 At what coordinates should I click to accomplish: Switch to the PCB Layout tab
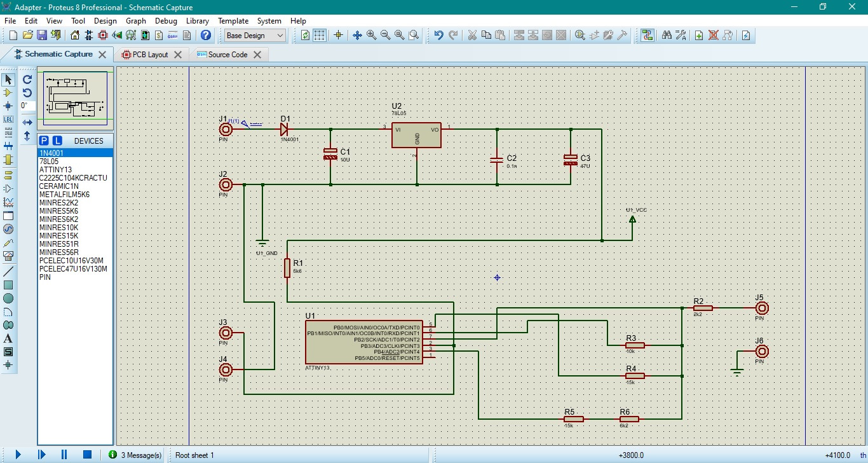click(x=150, y=55)
